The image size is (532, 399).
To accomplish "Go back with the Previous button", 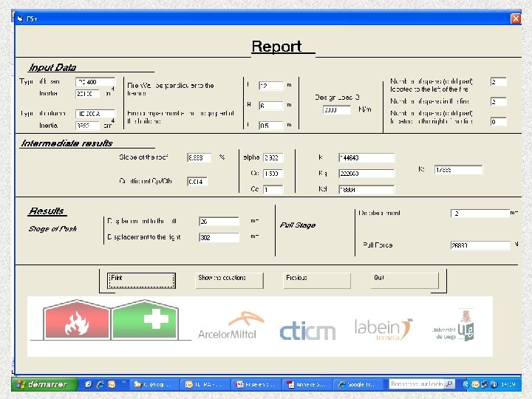I will point(317,281).
